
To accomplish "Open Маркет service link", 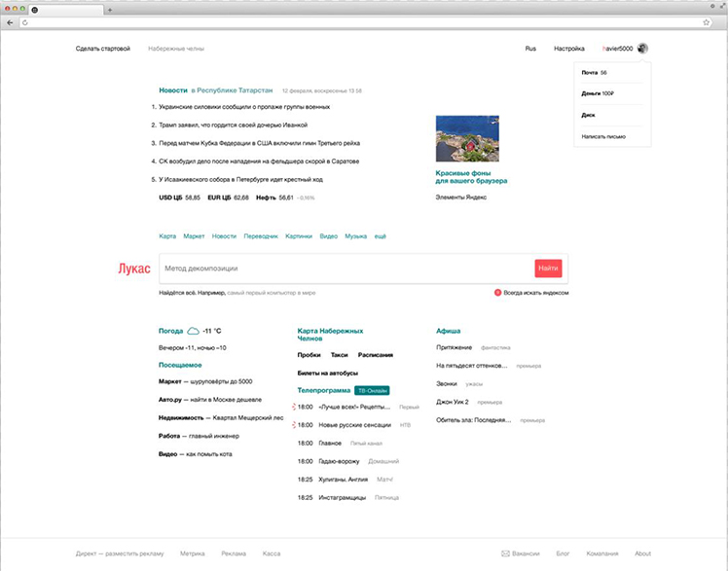I will [x=194, y=236].
